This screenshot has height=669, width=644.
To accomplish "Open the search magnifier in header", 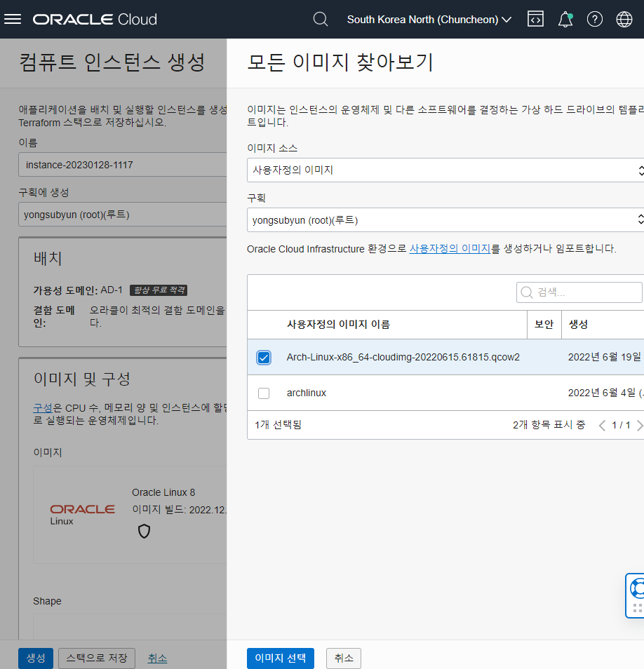I will point(320,19).
